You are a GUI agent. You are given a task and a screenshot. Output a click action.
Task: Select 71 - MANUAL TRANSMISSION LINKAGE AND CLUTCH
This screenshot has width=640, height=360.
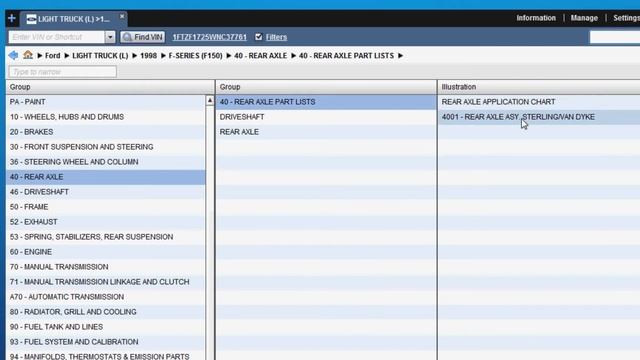[x=106, y=282]
